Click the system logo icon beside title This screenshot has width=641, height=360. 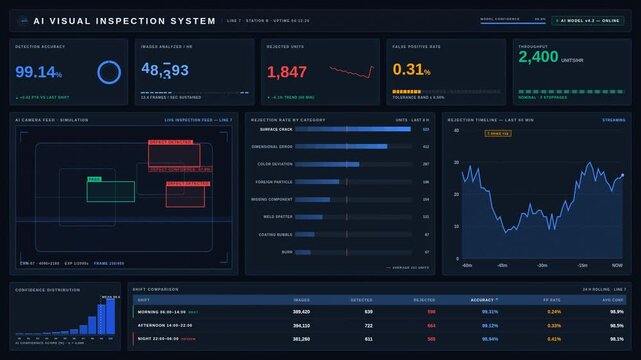click(23, 20)
